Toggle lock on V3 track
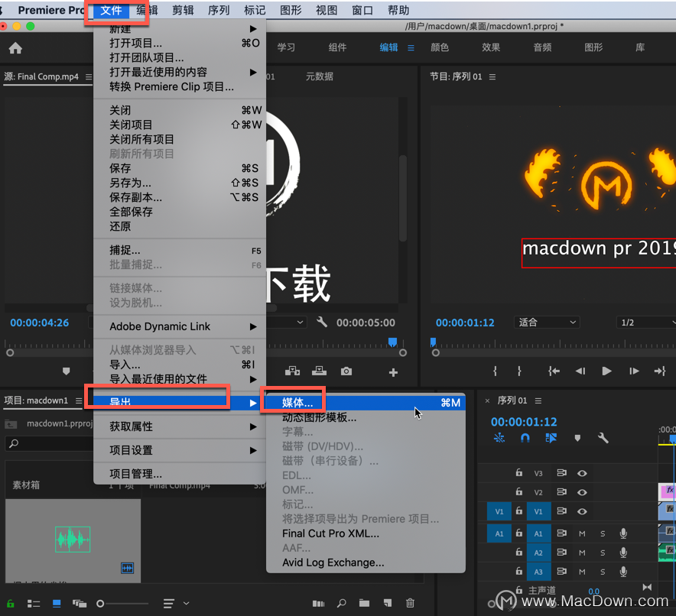The width and height of the screenshot is (676, 616). 519,472
